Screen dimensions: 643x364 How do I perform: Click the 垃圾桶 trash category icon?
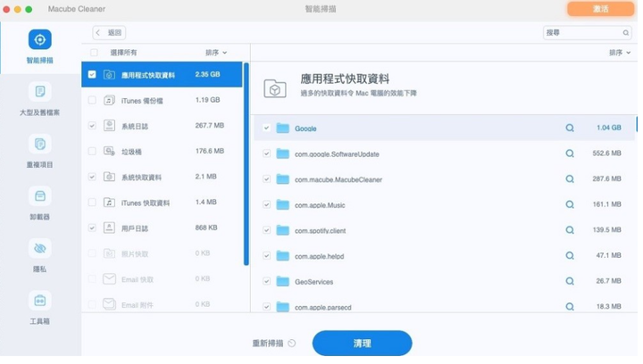coord(109,151)
